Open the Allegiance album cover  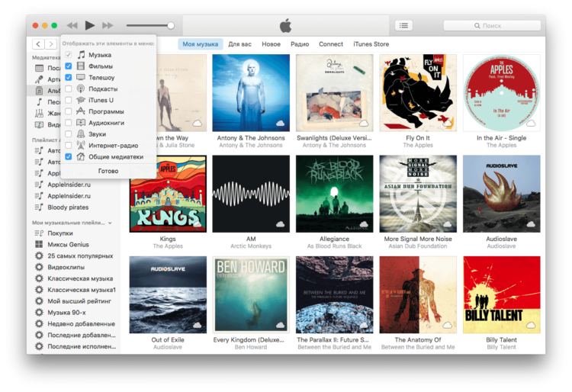[x=335, y=194]
